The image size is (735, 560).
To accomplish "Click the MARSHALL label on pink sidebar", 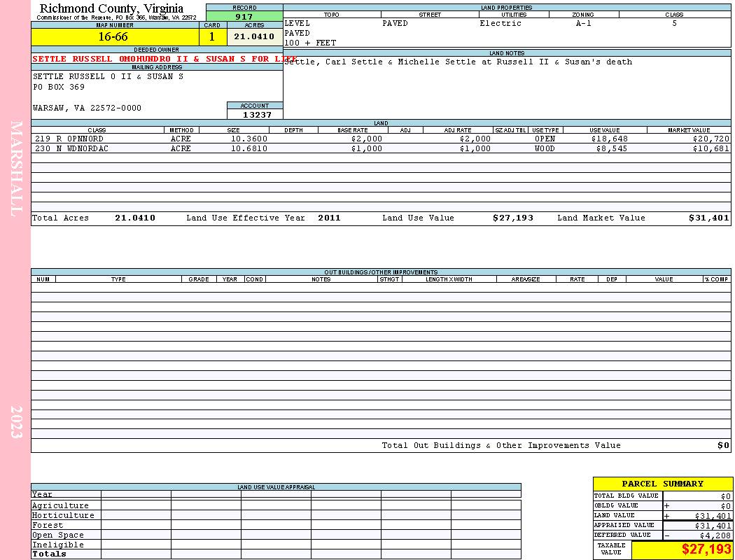I will (x=16, y=169).
